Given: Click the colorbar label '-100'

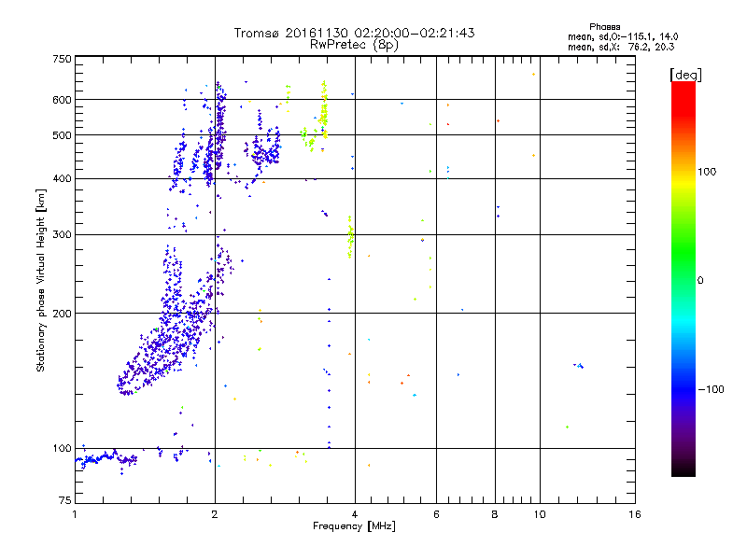Looking at the screenshot, I should (711, 389).
